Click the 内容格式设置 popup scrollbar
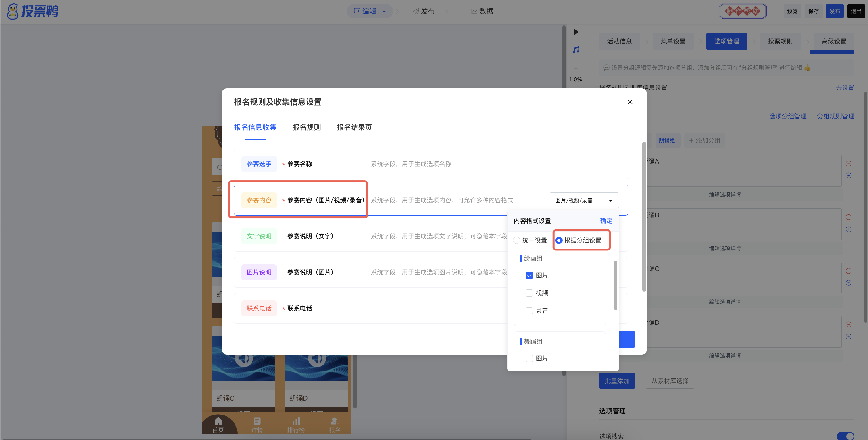Screen dimensions: 868x440 pyautogui.click(x=616, y=285)
